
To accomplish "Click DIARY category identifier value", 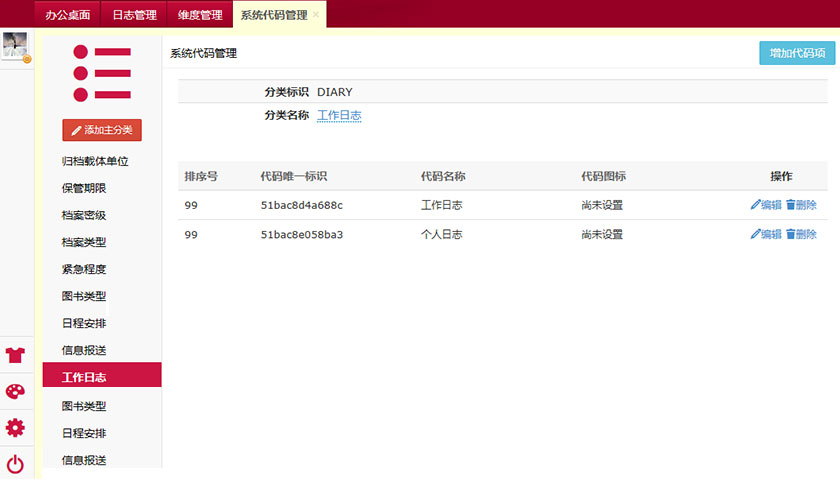I will pyautogui.click(x=335, y=92).
